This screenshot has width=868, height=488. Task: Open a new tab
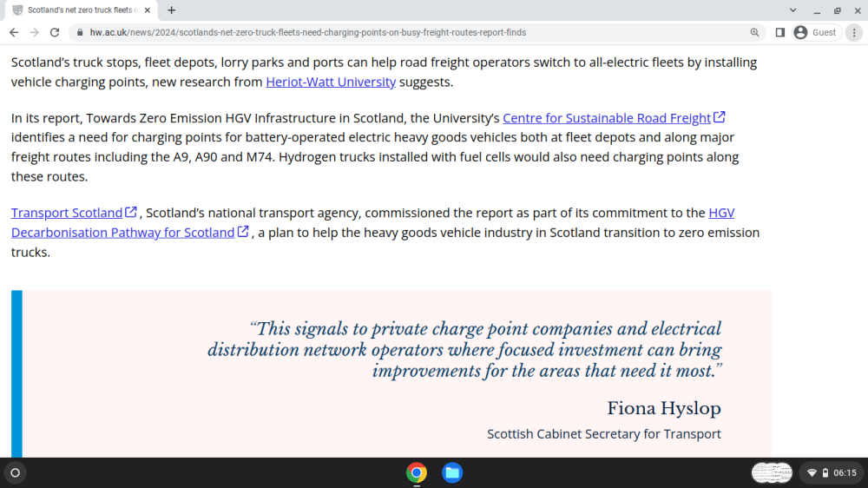pos(172,10)
